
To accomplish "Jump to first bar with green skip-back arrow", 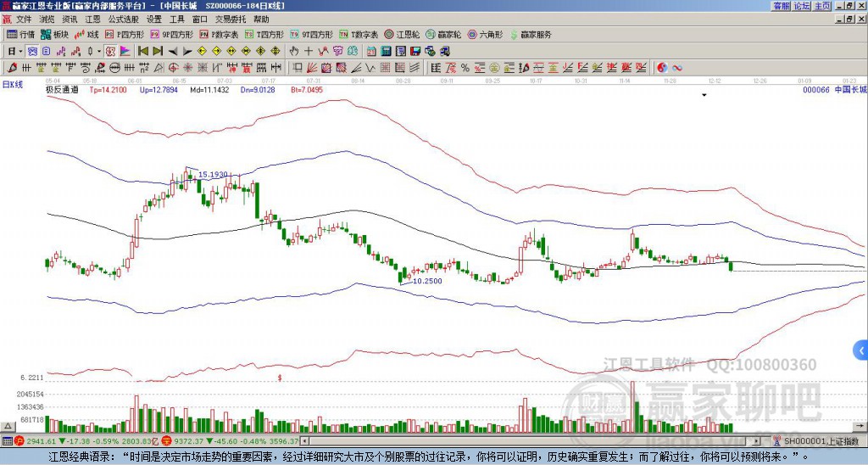I will [x=142, y=52].
